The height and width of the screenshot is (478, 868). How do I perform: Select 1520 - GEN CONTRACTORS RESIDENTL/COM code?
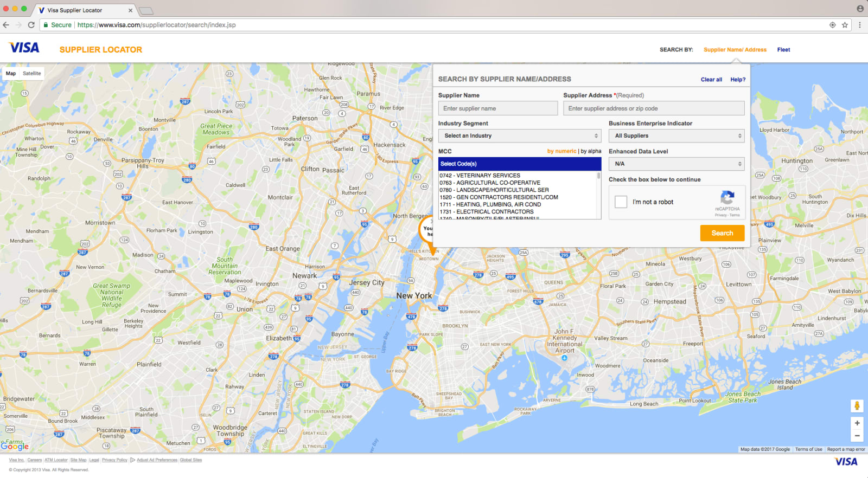[499, 197]
